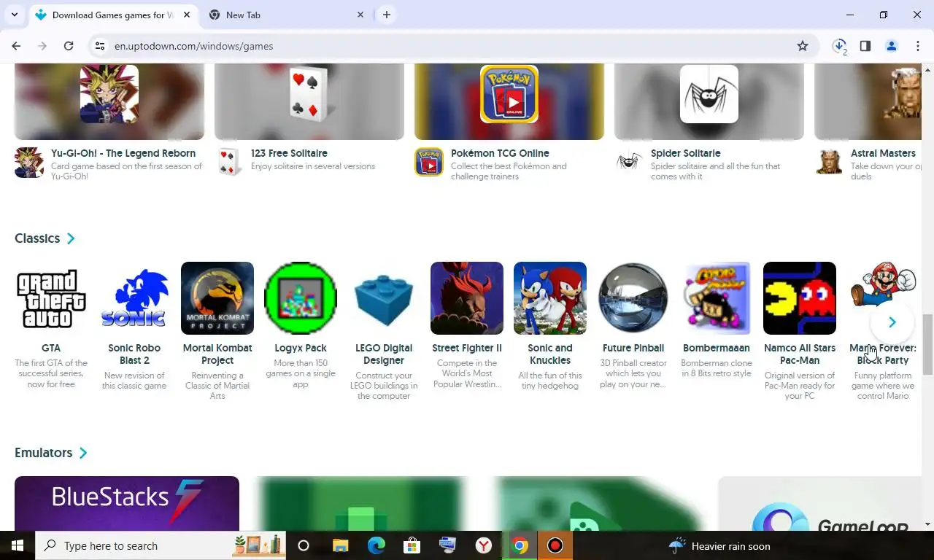Open the Logyx Pack icon
Screen dimensions: 934x560
[301, 298]
